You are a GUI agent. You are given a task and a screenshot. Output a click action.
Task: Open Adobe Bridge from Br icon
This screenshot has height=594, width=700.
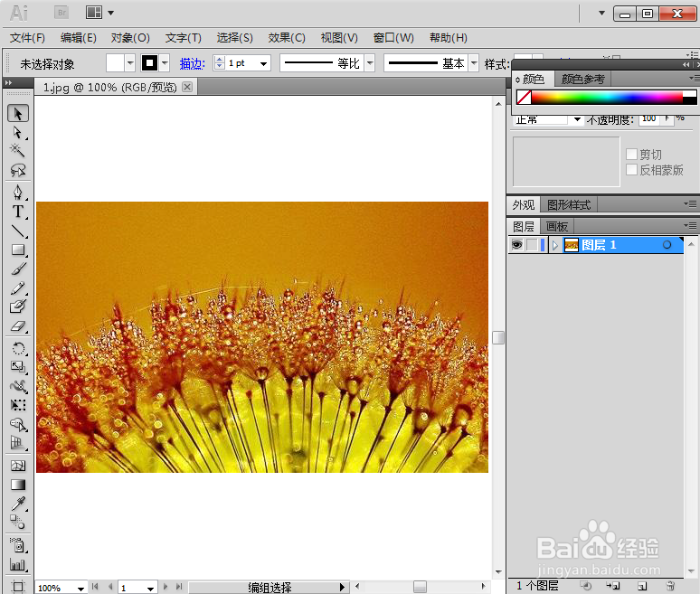click(x=61, y=13)
